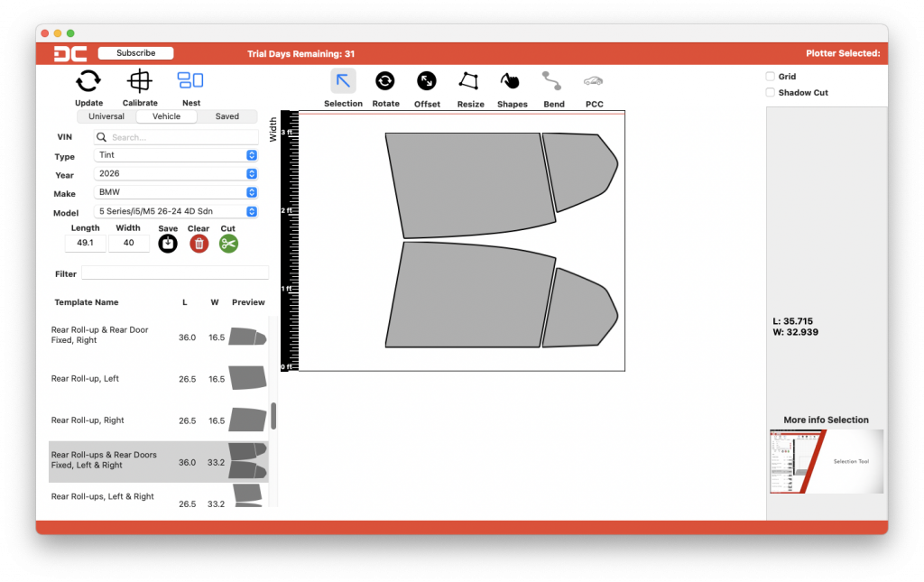Click the Nest layout icon
924x582 pixels.
190,80
